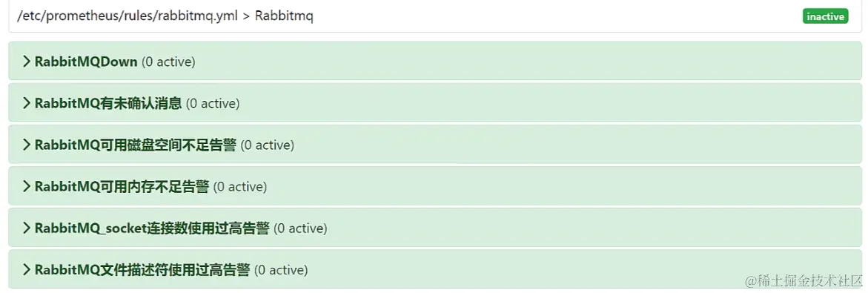Click chevron icon for RabbitMQ文件描述符使用过高告警

[26, 270]
